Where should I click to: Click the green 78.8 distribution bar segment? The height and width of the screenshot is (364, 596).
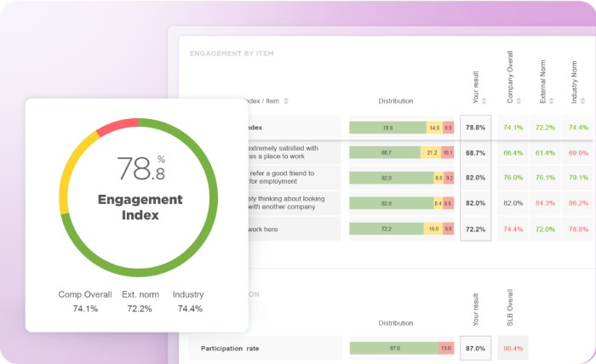387,128
